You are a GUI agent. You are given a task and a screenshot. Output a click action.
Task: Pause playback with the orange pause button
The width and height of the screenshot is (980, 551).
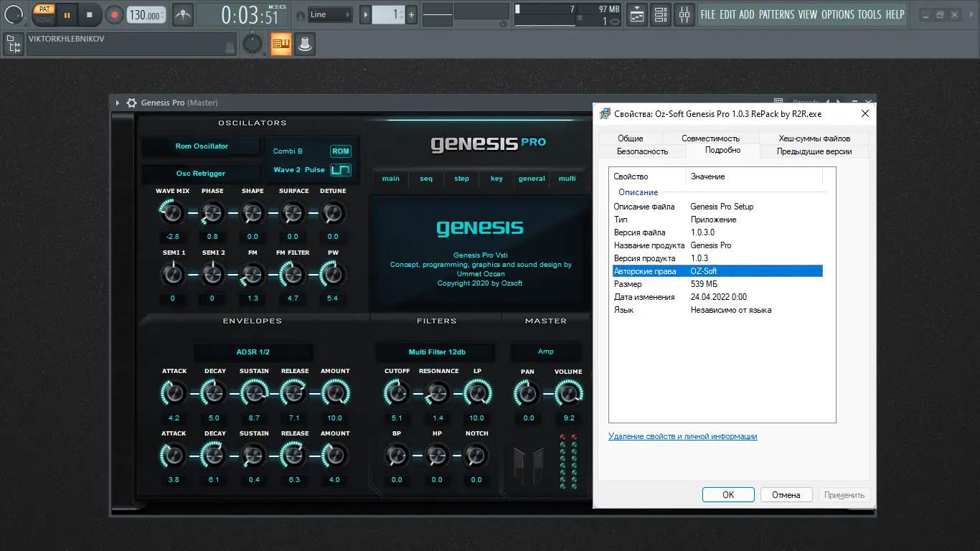coord(67,14)
